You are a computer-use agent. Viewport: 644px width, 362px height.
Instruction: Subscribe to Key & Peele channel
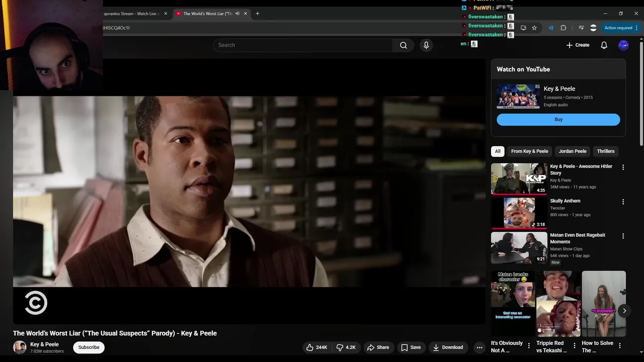coord(89,347)
